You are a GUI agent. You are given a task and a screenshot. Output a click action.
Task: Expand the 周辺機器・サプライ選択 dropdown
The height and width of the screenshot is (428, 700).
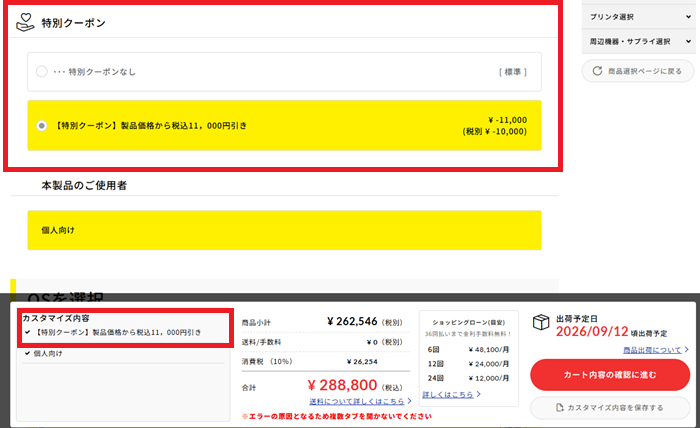click(x=638, y=42)
